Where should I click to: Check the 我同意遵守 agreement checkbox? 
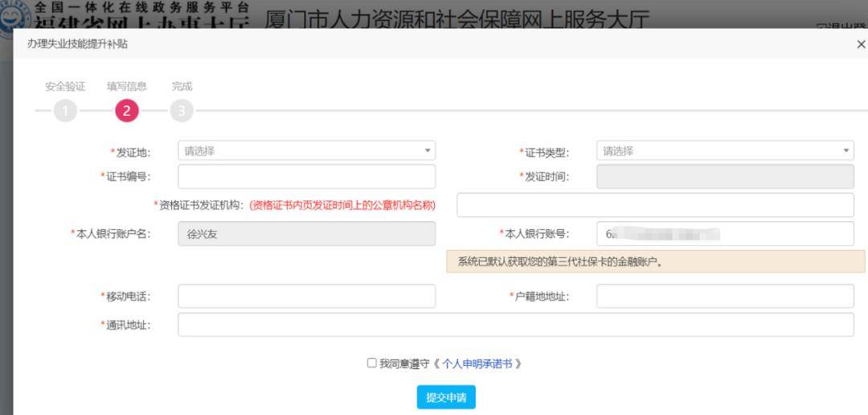coord(372,363)
